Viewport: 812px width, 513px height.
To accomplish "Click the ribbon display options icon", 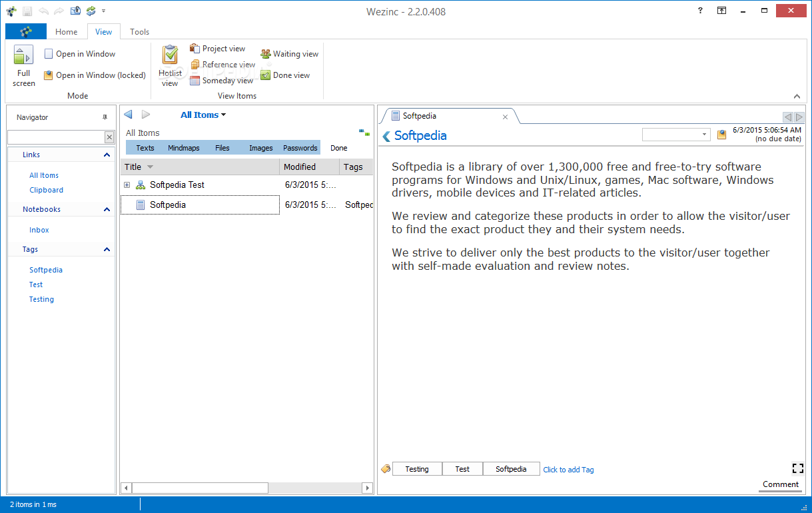I will pyautogui.click(x=721, y=11).
